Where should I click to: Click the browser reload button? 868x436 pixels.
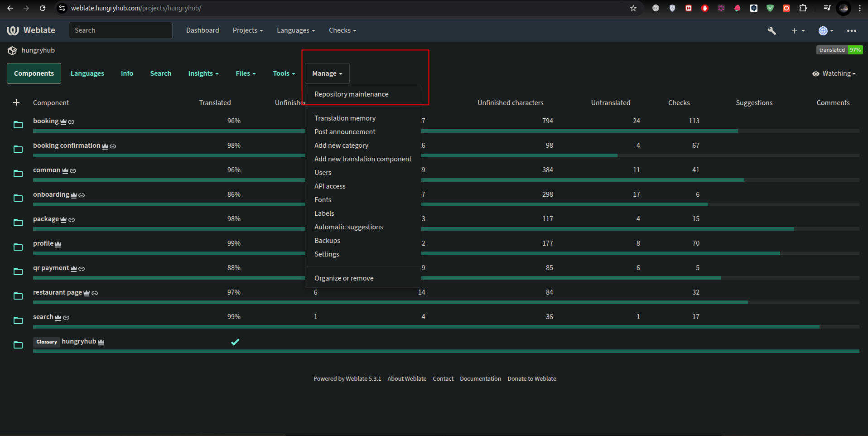pyautogui.click(x=43, y=8)
